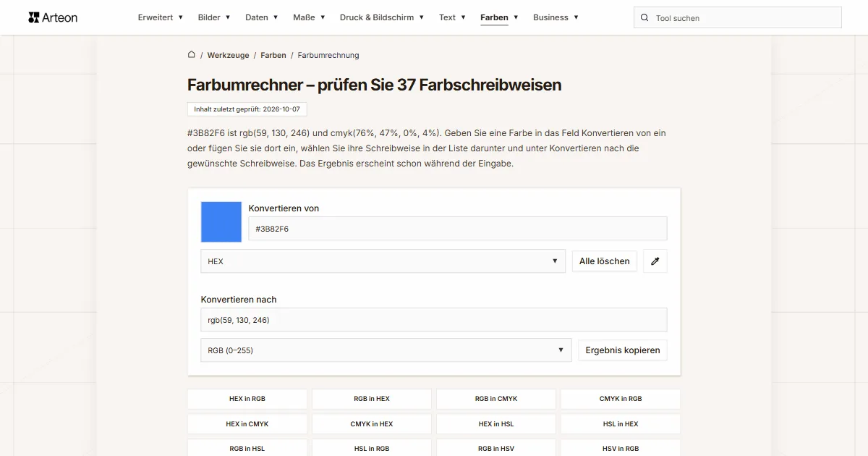Open the Erweitert menu
The height and width of the screenshot is (456, 868).
tap(161, 17)
